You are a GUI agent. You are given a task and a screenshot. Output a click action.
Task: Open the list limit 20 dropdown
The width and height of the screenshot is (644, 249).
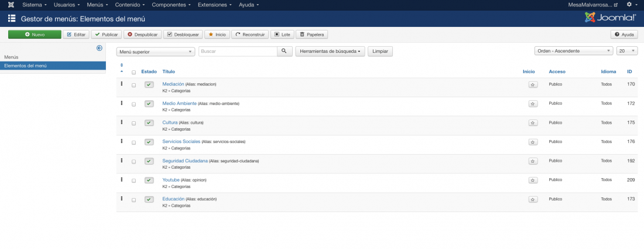pyautogui.click(x=627, y=51)
